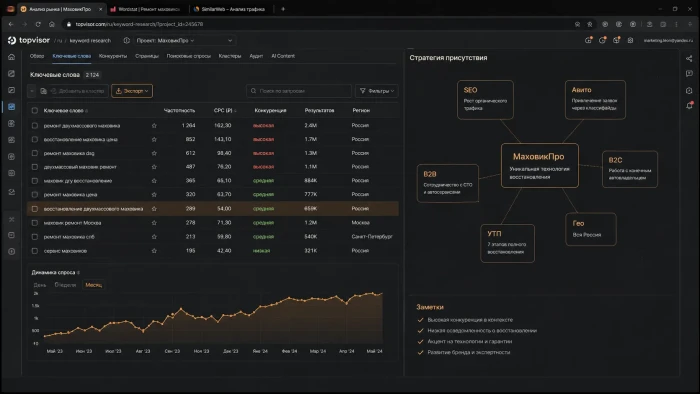Check the row ремонт двухмассового маховика
The image size is (700, 394).
tap(34, 126)
